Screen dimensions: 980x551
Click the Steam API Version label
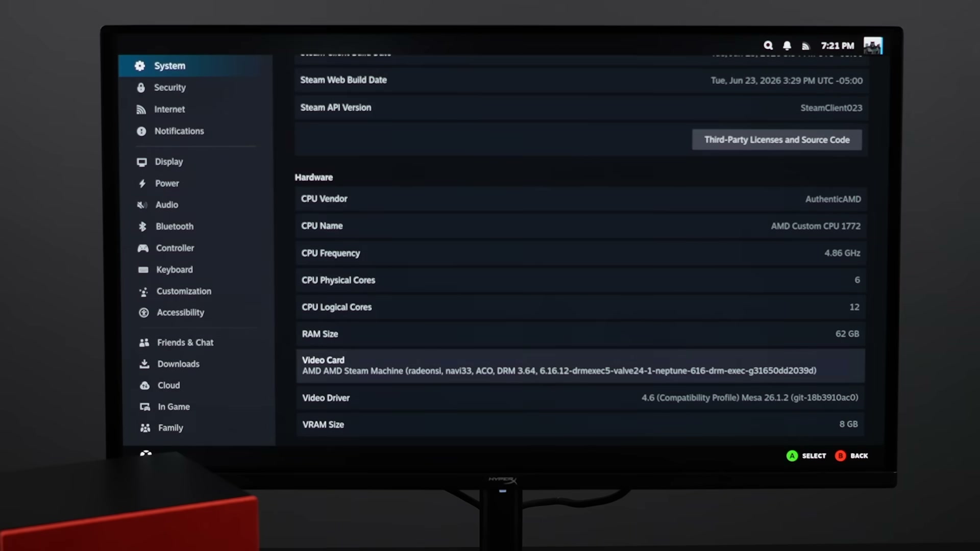pos(336,108)
